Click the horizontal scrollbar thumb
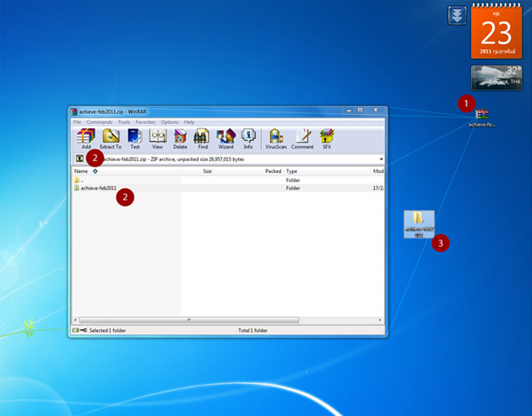 [189, 320]
